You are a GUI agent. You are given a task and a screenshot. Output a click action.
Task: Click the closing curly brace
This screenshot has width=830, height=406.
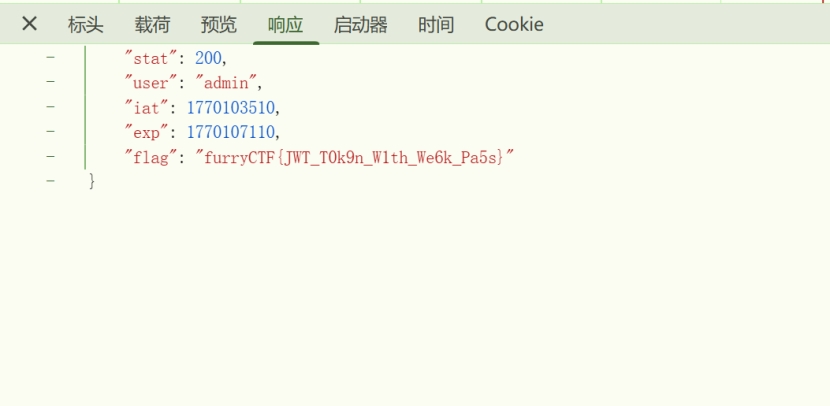(x=92, y=181)
